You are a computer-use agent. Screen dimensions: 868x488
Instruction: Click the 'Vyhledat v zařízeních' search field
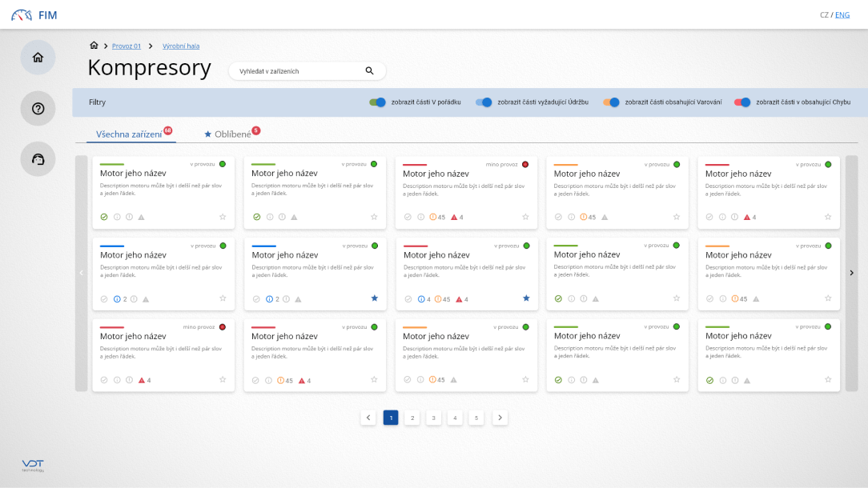[296, 71]
